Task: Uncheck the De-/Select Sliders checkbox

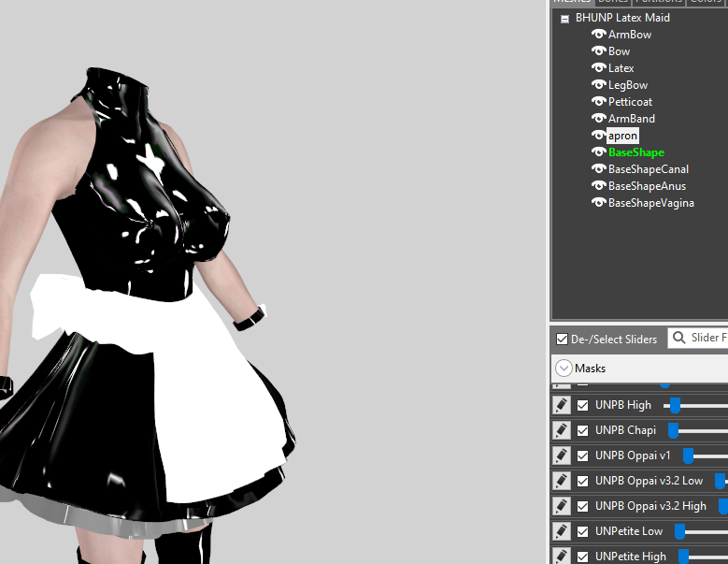Action: [x=562, y=340]
